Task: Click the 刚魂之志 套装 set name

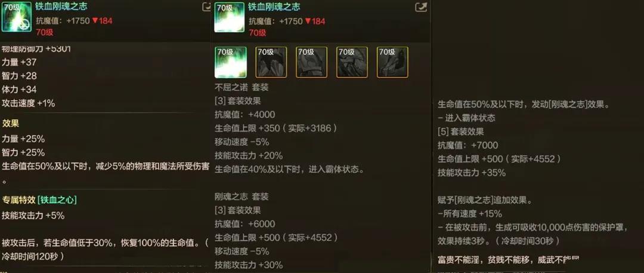Action: 241,197
